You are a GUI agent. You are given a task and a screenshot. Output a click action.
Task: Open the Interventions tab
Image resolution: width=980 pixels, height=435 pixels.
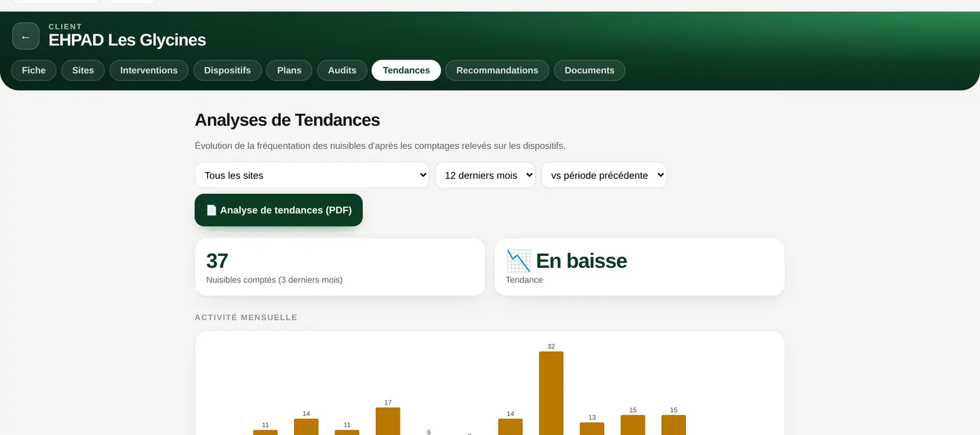point(149,71)
